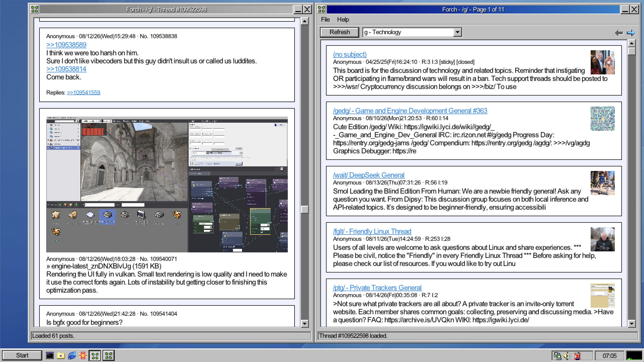This screenshot has width=644, height=362.
Task: Click the 'Thread #109522598 loaded.' status text
Action: [353, 336]
